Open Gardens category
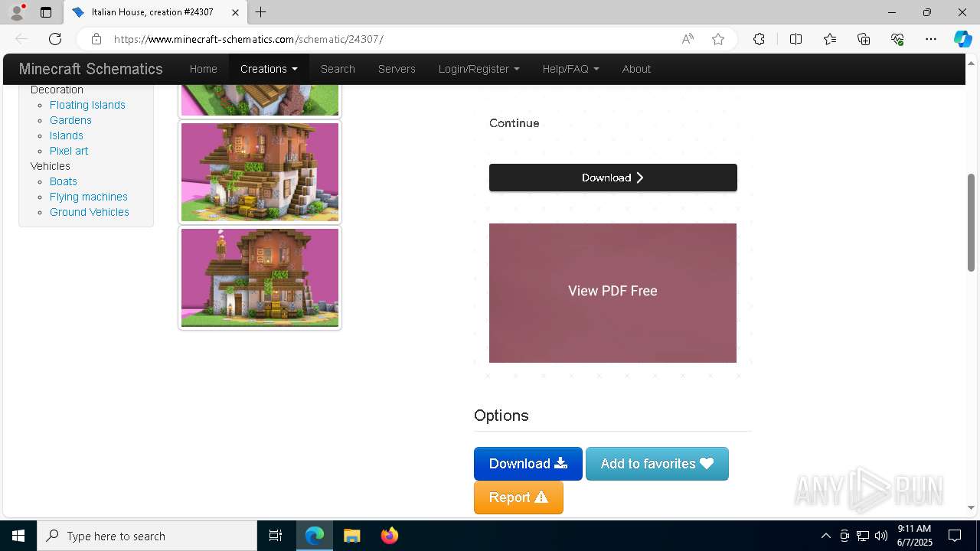980x551 pixels. click(70, 120)
